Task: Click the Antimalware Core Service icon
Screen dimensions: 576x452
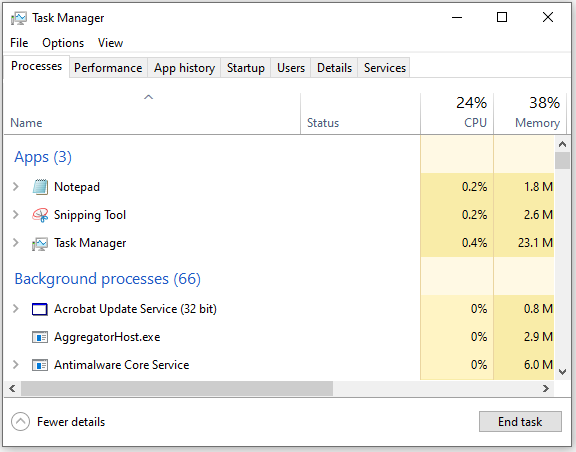Action: pos(40,365)
